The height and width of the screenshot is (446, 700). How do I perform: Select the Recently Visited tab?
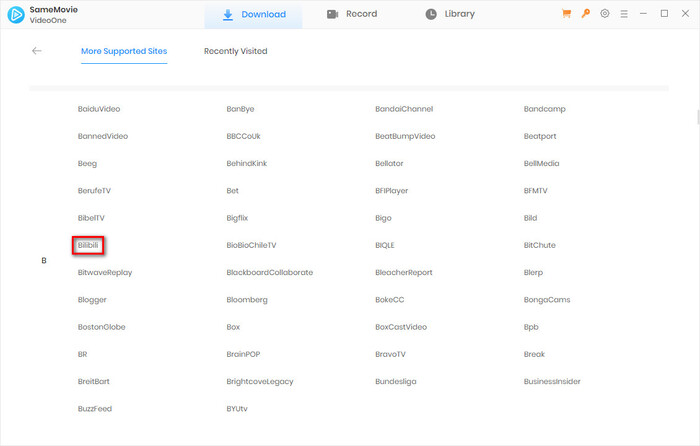tap(236, 51)
